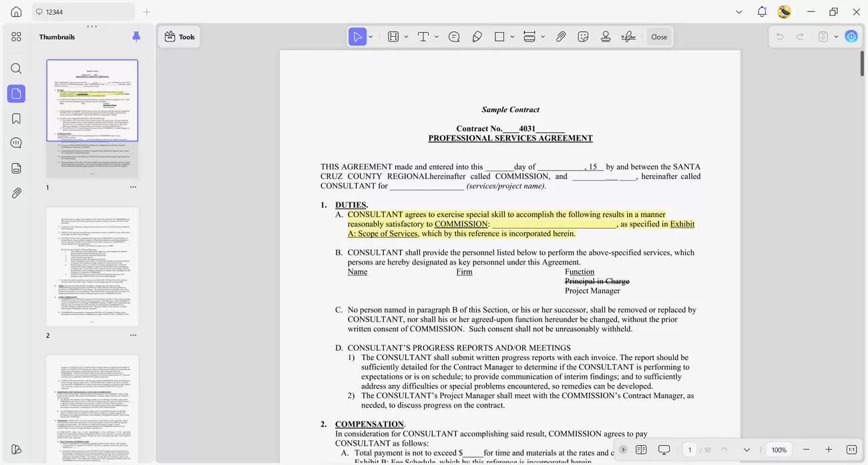Select the Stamp tool
Screen dimensions: 868x465
[x=606, y=36]
